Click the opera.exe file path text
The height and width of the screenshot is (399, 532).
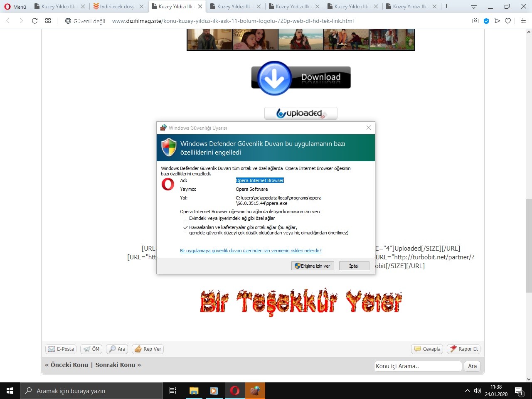click(278, 201)
